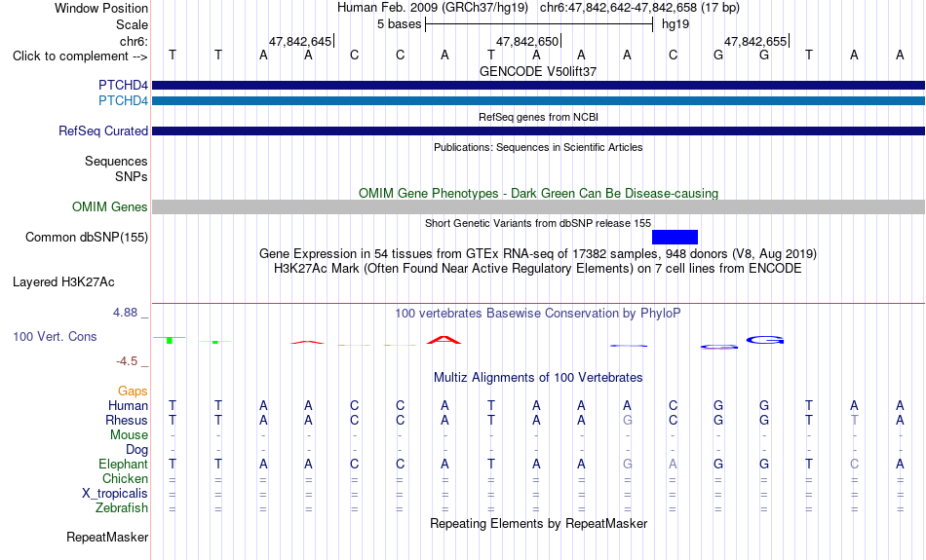Click the Gaps row label
Image resolution: width=926 pixels, height=560 pixels.
(x=133, y=392)
